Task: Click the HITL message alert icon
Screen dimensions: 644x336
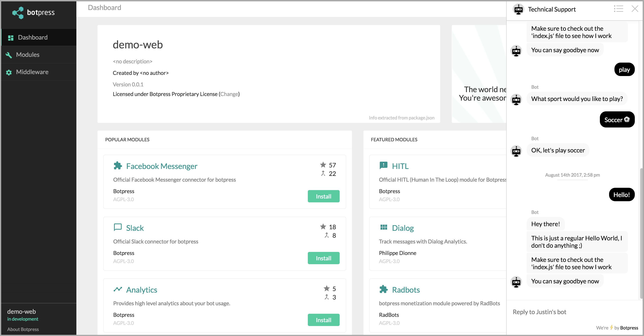Action: [x=383, y=165]
